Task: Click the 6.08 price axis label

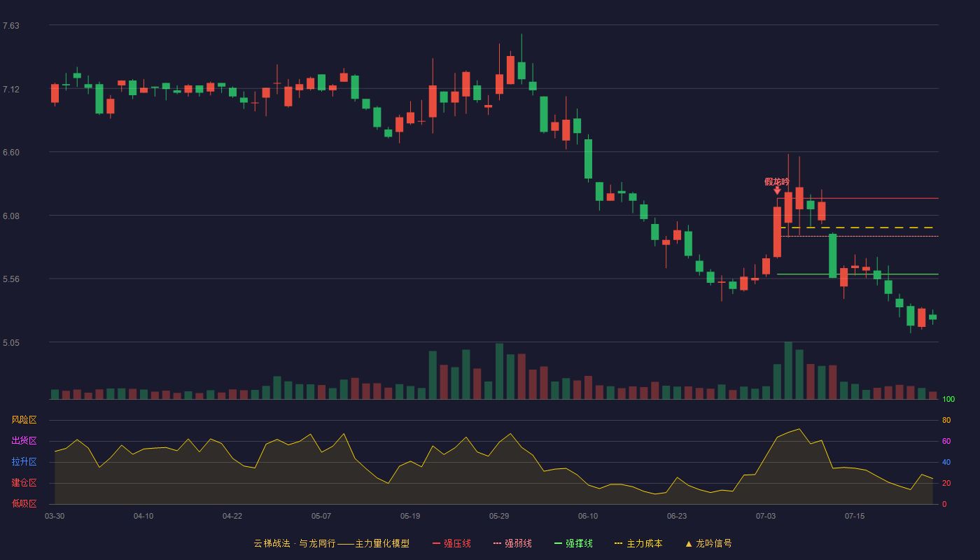Action: (x=11, y=216)
